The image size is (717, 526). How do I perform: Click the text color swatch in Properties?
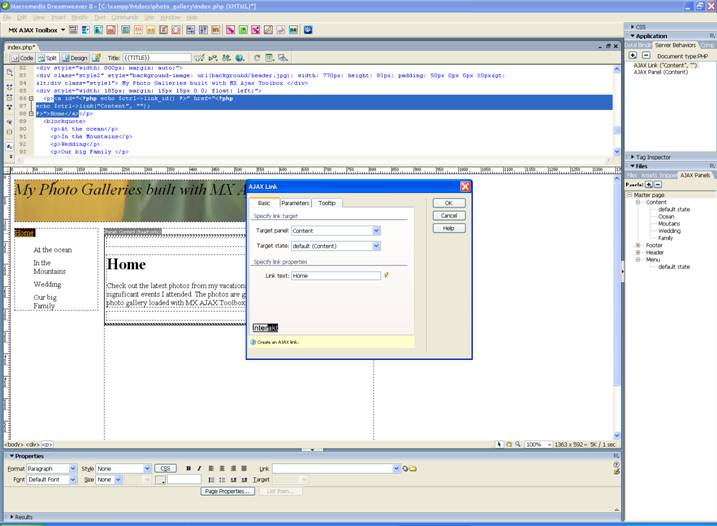pos(160,480)
